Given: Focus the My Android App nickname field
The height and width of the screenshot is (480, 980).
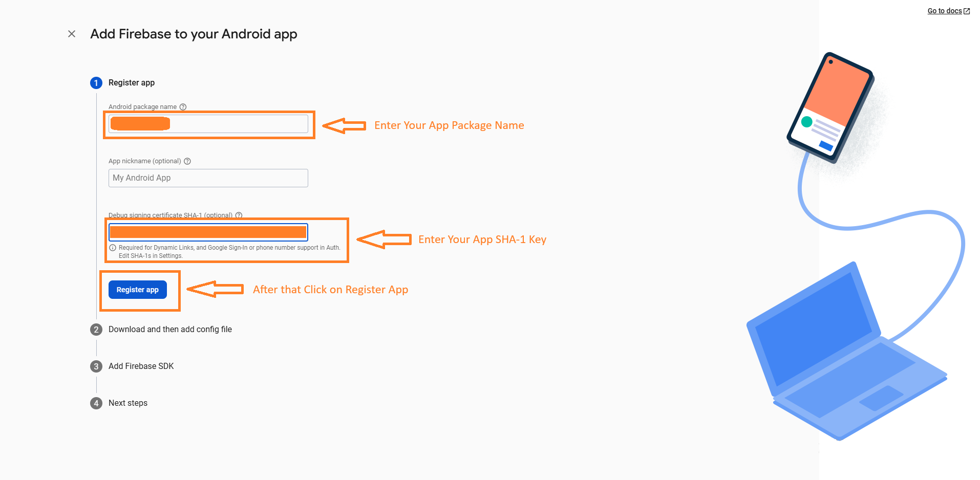Looking at the screenshot, I should click(x=208, y=178).
